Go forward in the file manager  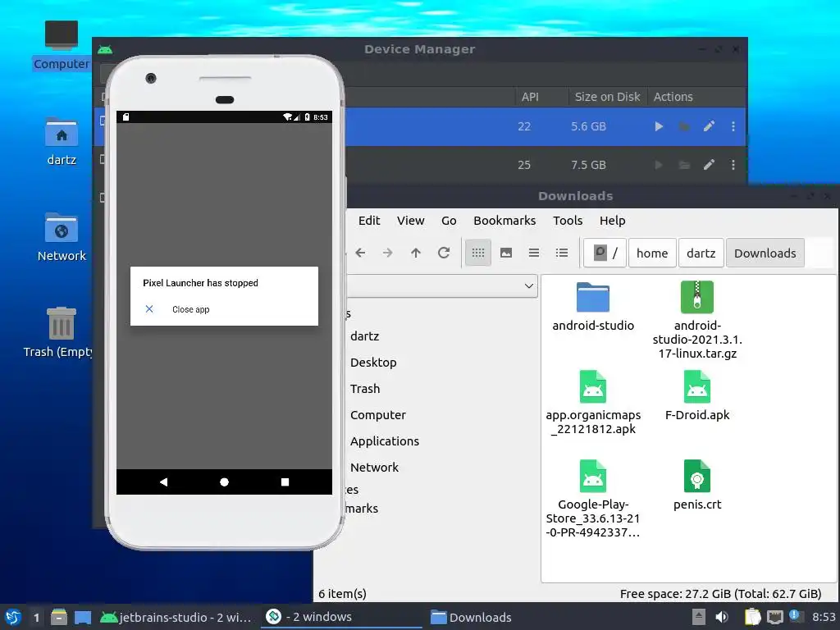click(388, 253)
